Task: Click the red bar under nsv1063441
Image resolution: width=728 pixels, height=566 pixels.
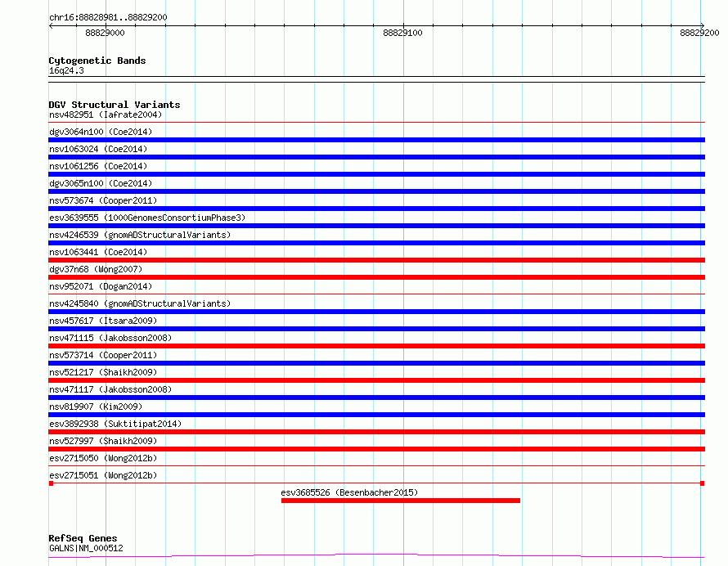Action: click(x=376, y=260)
